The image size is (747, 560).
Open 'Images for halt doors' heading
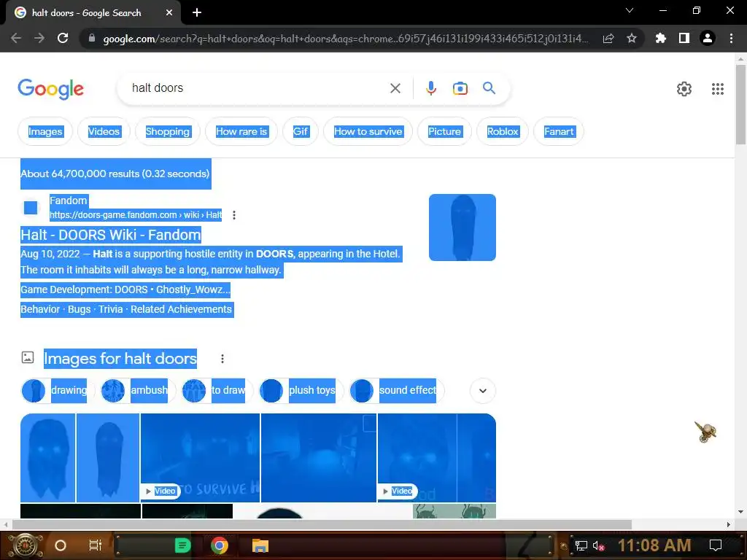click(120, 359)
